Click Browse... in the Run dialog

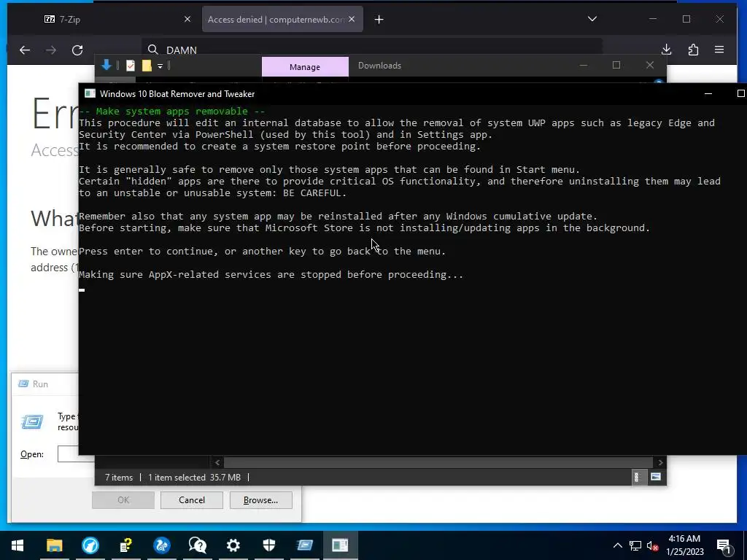(x=260, y=500)
